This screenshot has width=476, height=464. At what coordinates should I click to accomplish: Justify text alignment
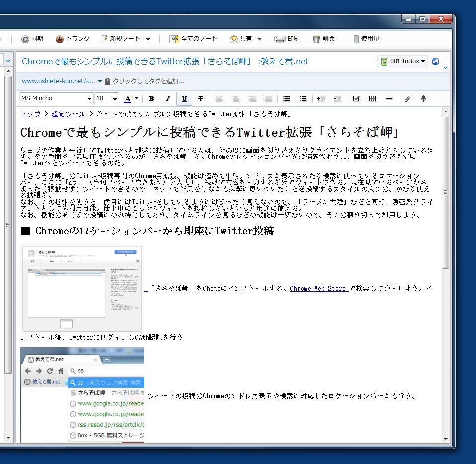click(268, 99)
